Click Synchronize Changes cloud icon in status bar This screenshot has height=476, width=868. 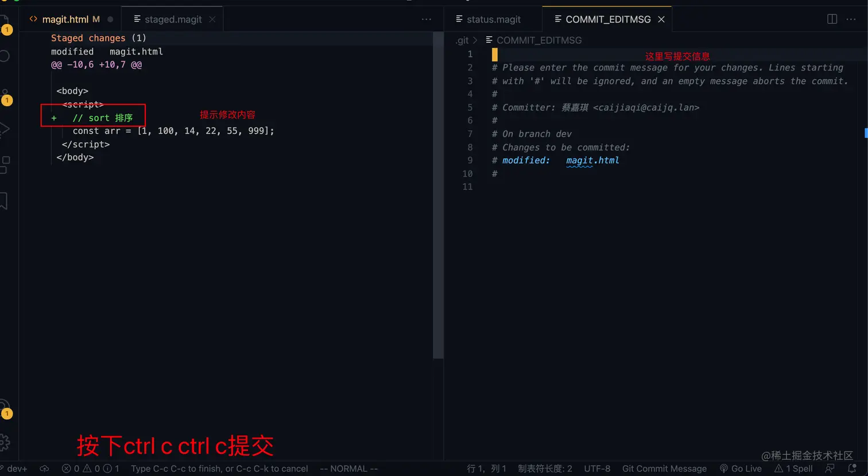coord(44,469)
